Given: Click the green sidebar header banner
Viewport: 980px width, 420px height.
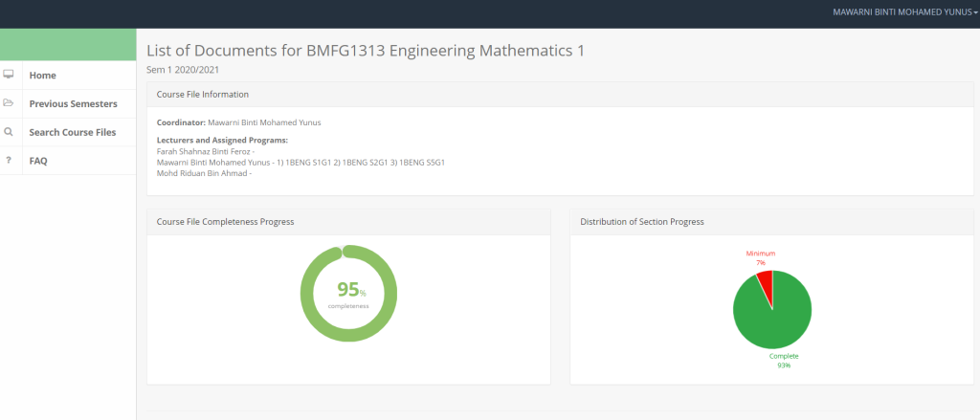Looking at the screenshot, I should 68,44.
